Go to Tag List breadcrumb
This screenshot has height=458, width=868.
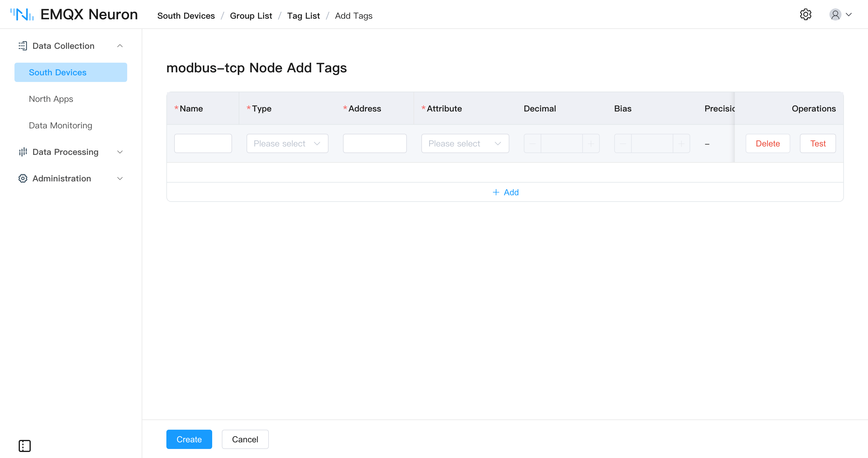(x=303, y=16)
